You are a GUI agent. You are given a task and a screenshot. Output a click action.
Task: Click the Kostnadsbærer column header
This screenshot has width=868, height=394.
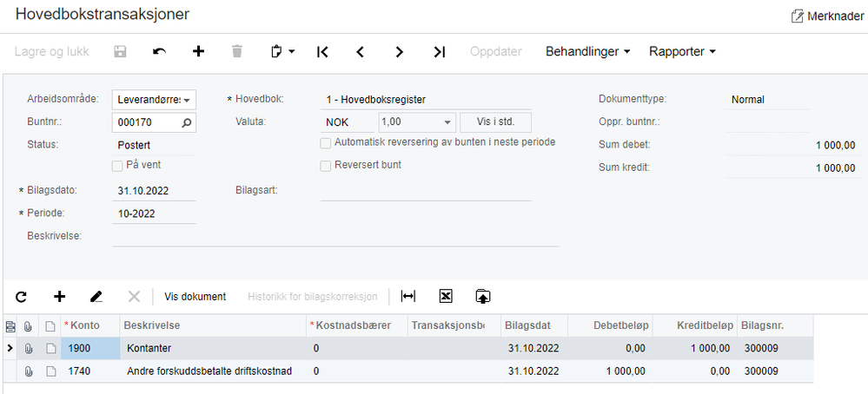click(356, 325)
